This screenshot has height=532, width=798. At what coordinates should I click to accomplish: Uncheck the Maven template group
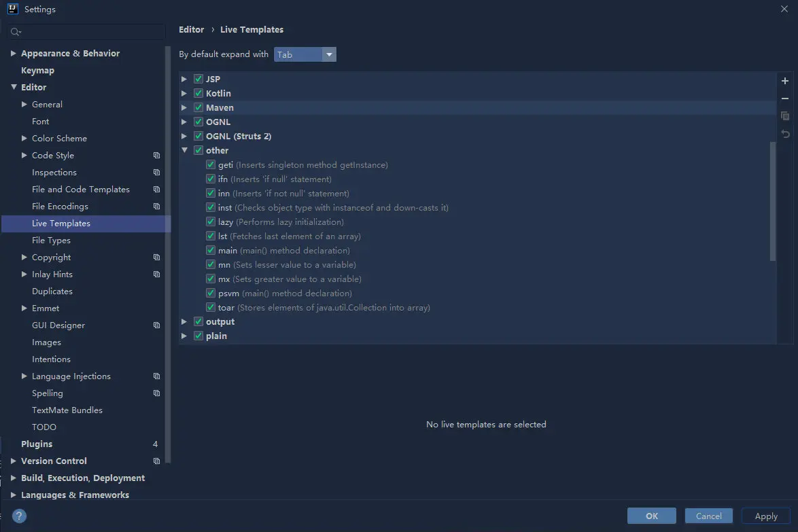(x=198, y=107)
